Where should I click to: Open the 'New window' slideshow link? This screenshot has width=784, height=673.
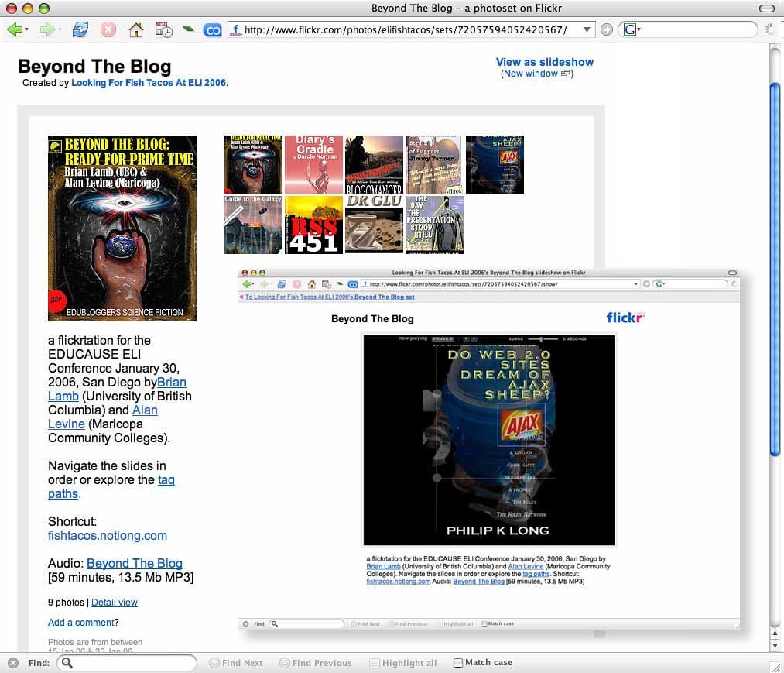coord(530,73)
